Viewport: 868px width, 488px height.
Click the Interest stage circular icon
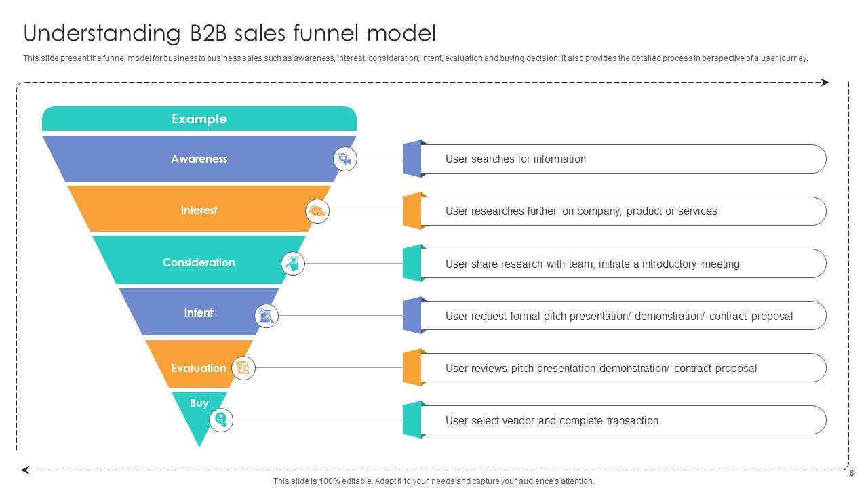(317, 211)
